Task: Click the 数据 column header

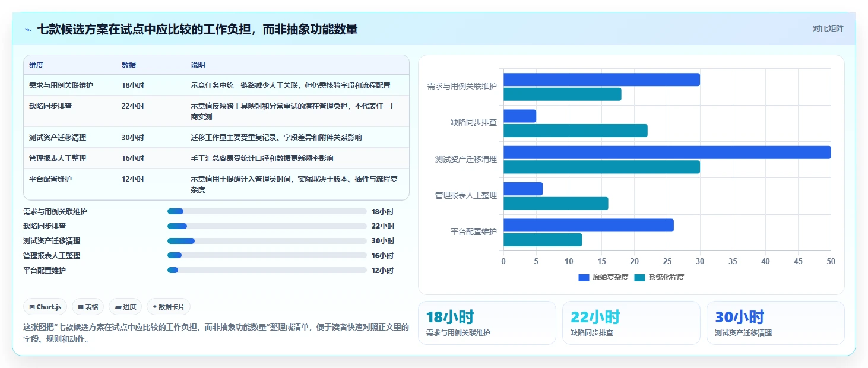Action: coord(129,65)
